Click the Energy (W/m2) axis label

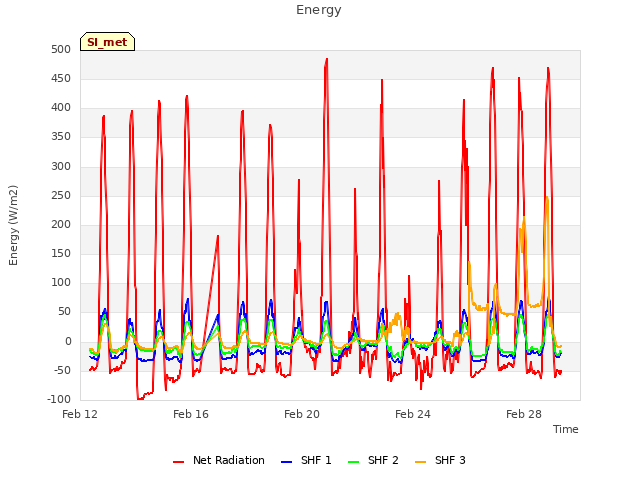click(13, 225)
